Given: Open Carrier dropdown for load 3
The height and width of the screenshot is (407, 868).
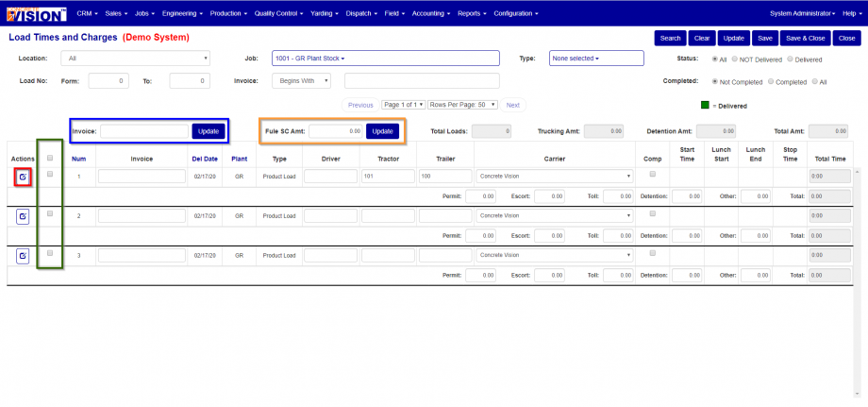Looking at the screenshot, I should (x=554, y=256).
